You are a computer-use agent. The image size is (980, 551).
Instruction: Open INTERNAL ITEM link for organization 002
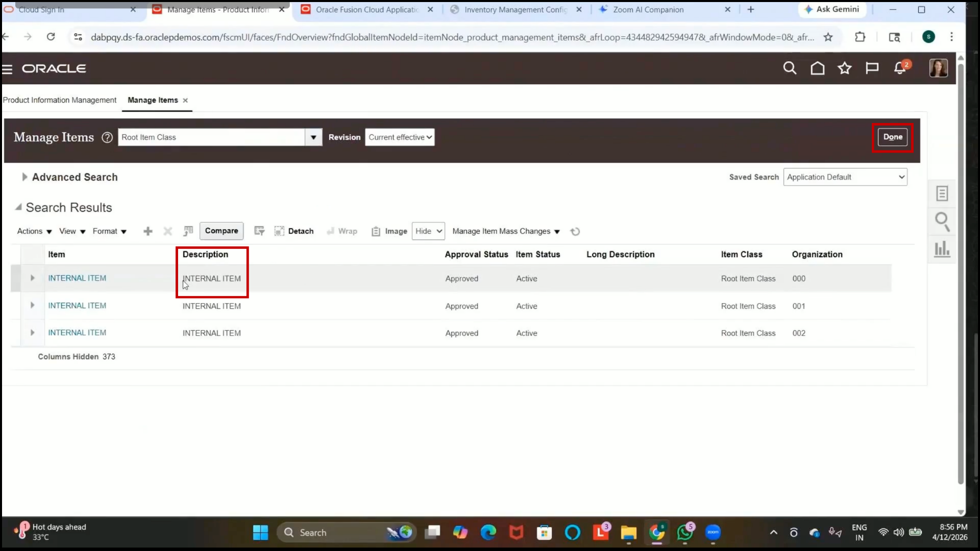pos(77,333)
